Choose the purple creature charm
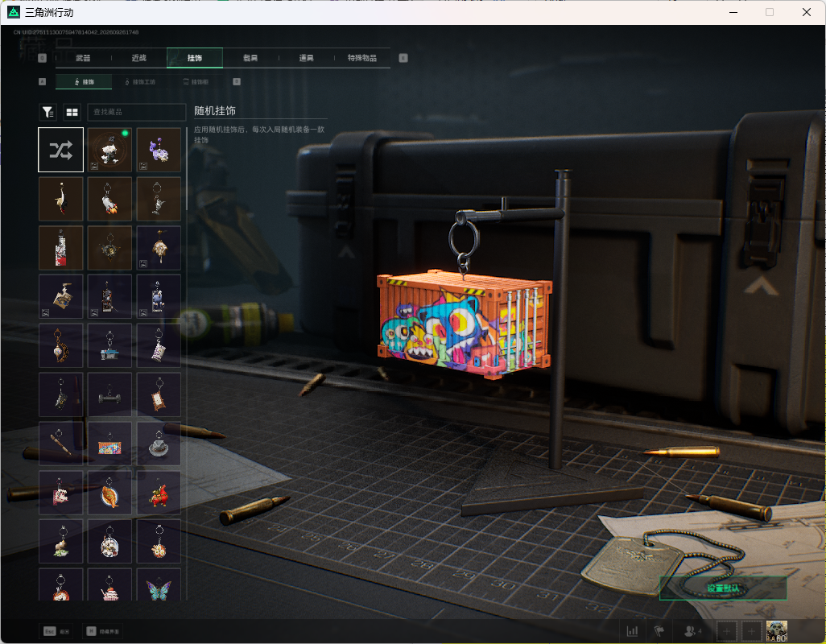 159,150
